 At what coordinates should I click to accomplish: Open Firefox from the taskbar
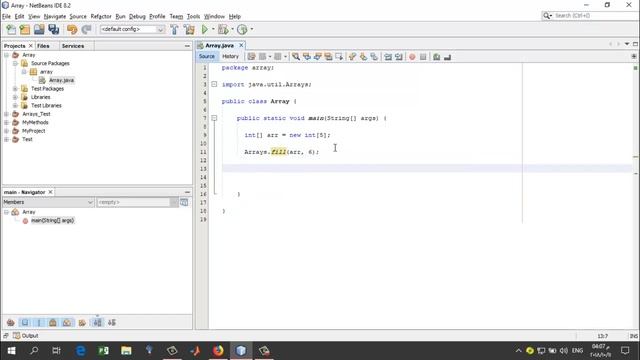[x=218, y=351]
